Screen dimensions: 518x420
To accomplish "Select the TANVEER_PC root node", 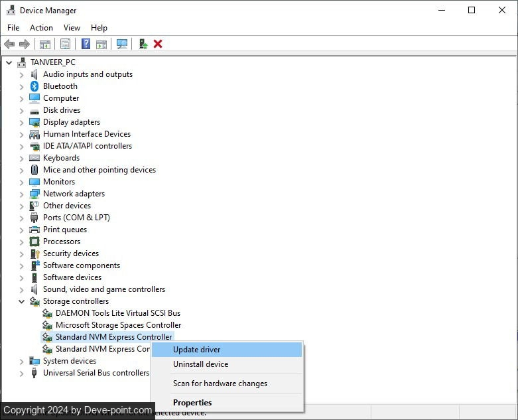I will (53, 62).
